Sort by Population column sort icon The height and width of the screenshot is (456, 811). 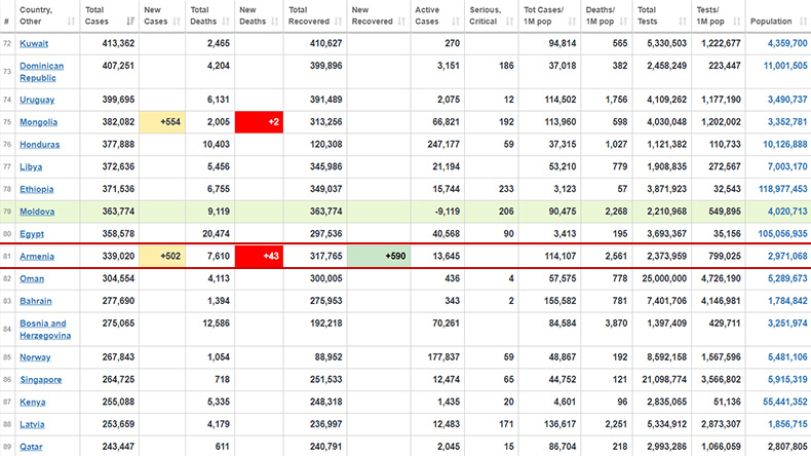[803, 21]
